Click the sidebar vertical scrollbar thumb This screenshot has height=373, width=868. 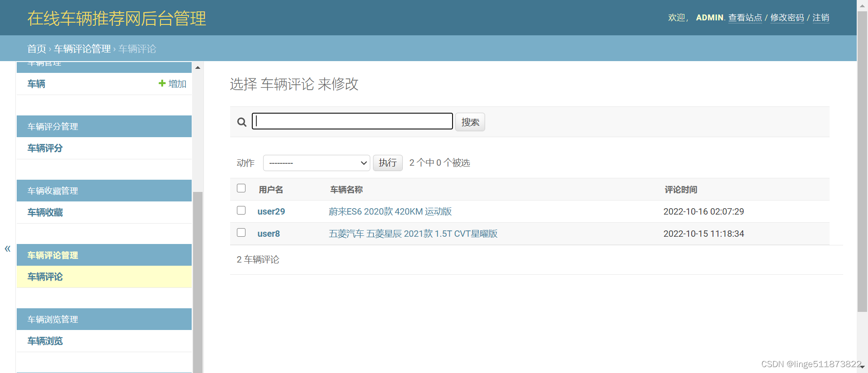click(x=198, y=282)
